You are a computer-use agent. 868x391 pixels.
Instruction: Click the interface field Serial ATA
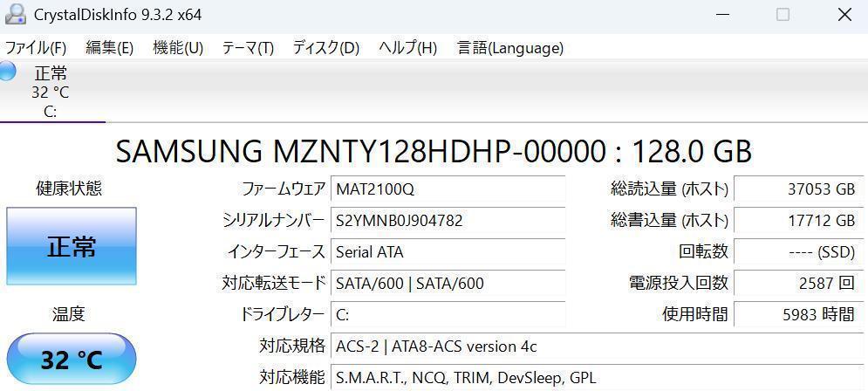coord(448,252)
